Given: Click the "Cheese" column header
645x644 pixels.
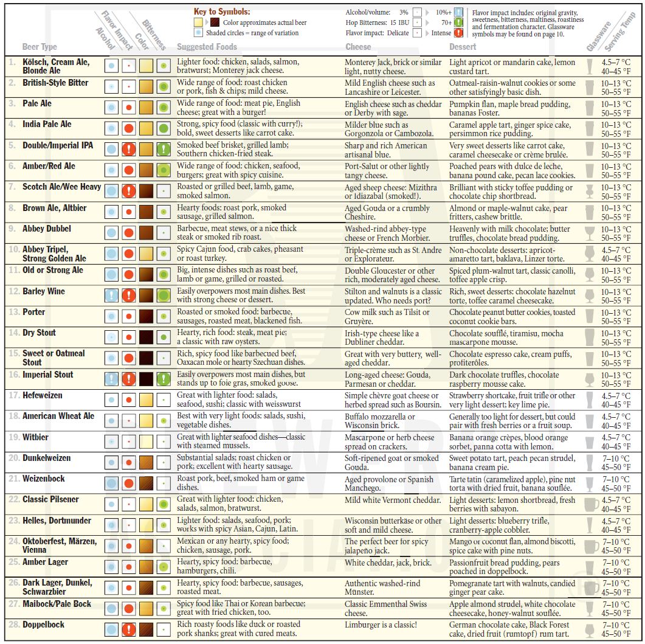Looking at the screenshot, I should click(358, 46).
